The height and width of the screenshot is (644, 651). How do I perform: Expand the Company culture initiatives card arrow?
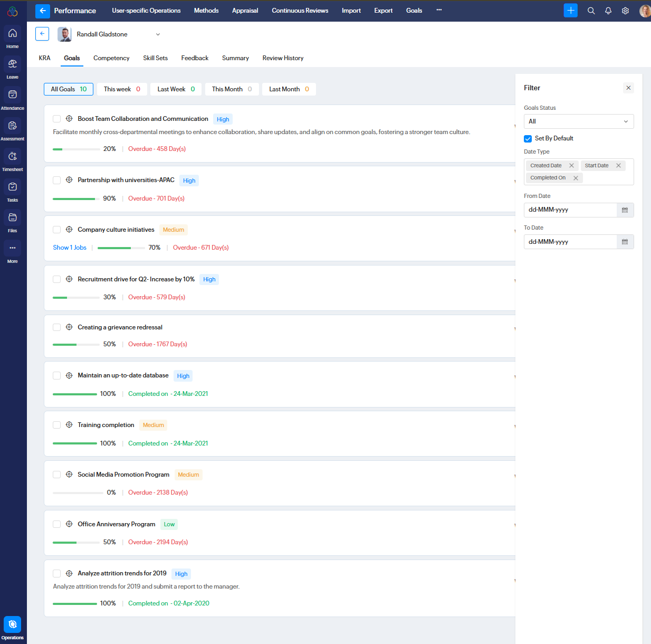(x=514, y=231)
